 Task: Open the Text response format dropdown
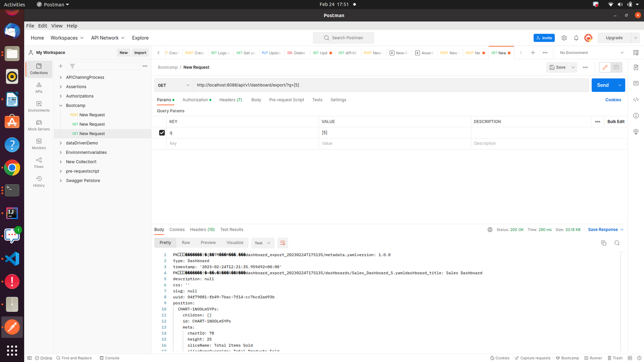262,243
